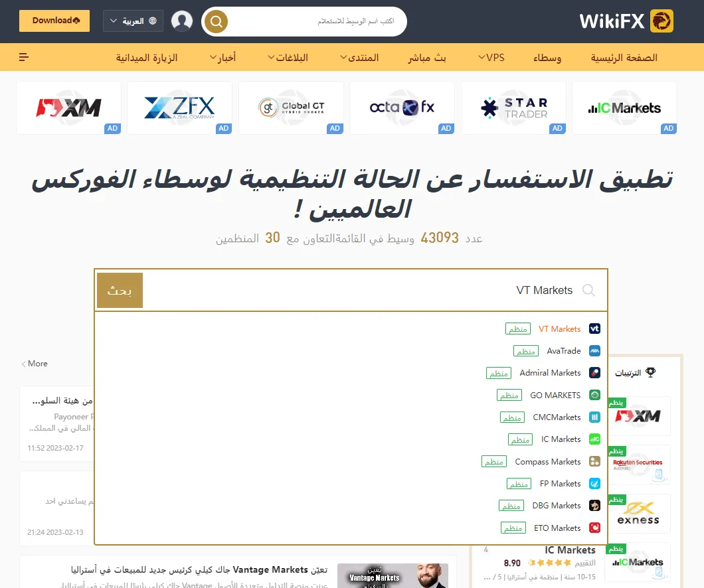The image size is (704, 588).
Task: Open the Vantage Markets news thumbnail
Action: (393, 576)
